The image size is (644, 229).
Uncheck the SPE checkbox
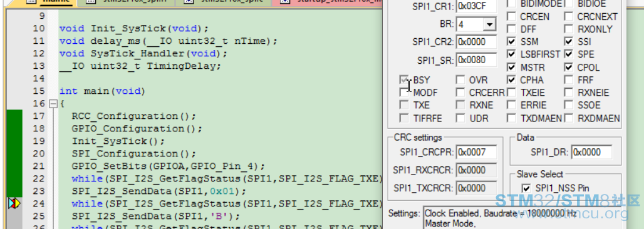click(x=568, y=54)
